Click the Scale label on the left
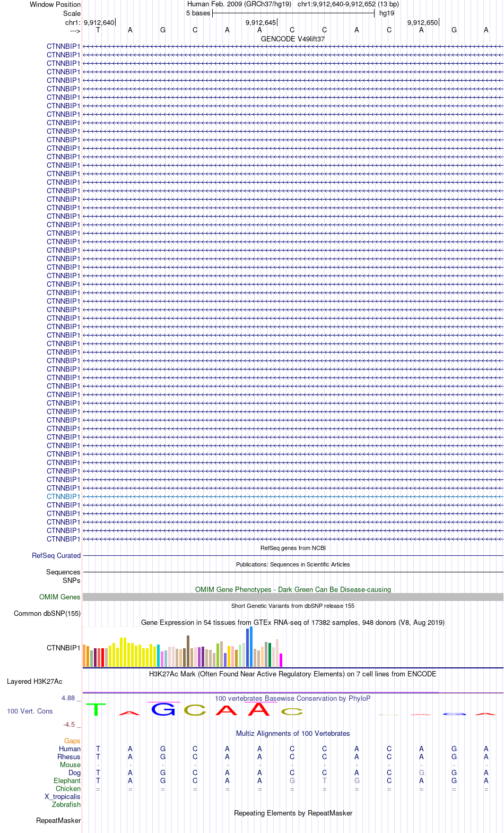The height and width of the screenshot is (833, 504). click(72, 13)
